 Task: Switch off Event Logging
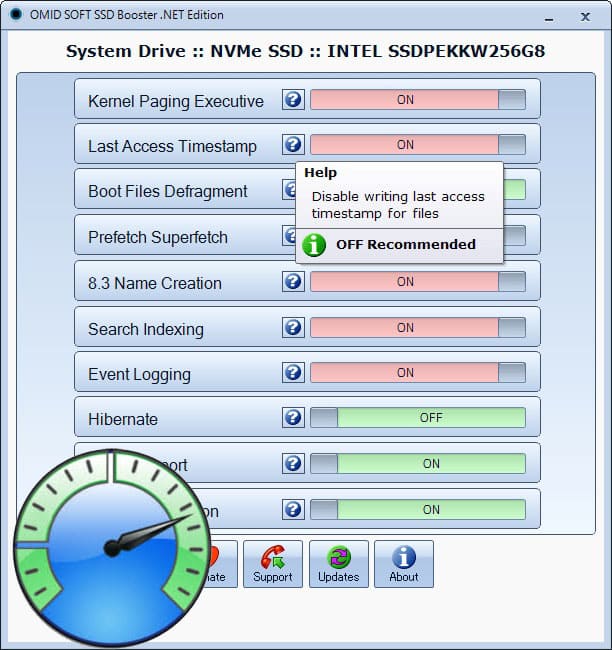(418, 372)
